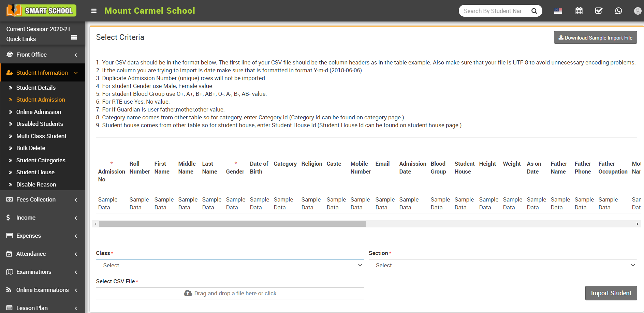
Task: Click the Import Student button
Action: click(611, 293)
